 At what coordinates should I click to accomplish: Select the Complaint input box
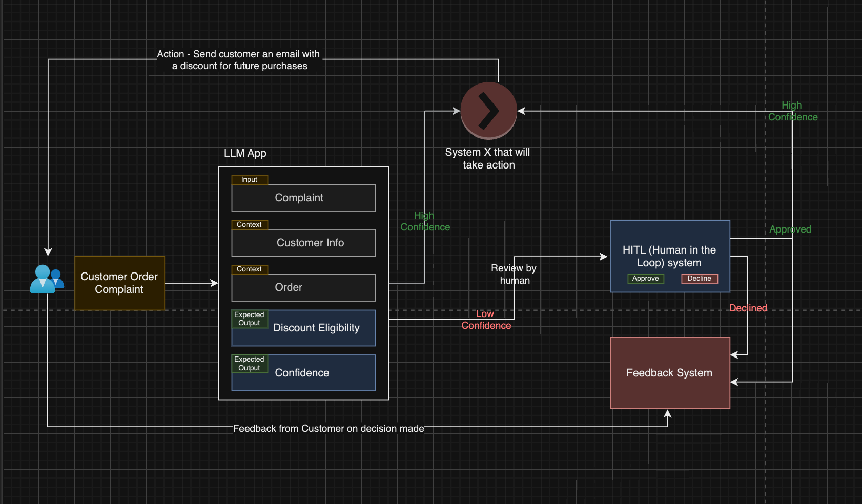pos(303,198)
